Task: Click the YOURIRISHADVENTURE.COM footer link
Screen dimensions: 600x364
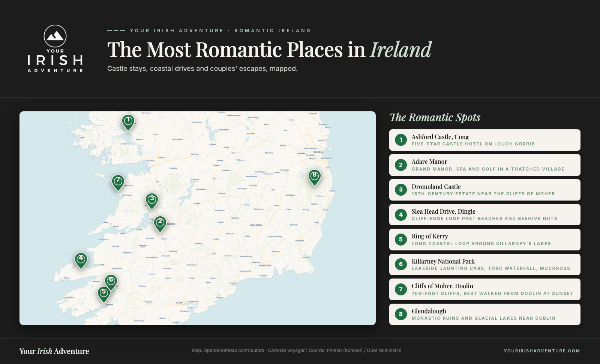Action: (x=542, y=351)
